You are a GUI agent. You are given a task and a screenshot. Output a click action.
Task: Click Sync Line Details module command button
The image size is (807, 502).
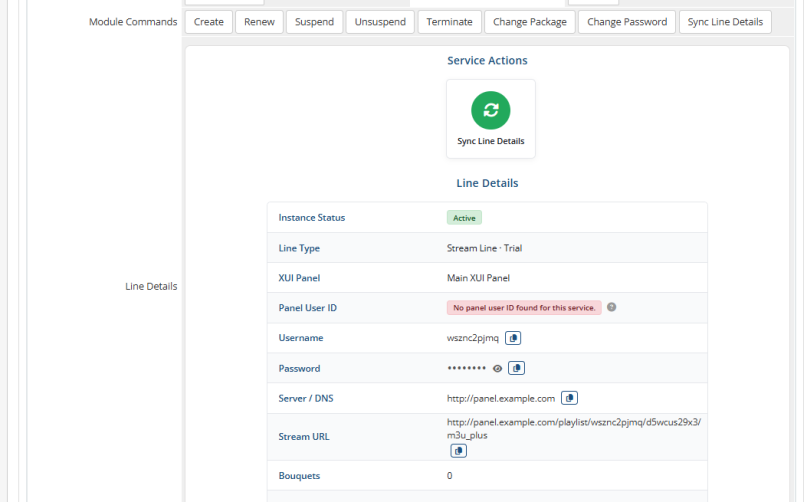(x=725, y=22)
